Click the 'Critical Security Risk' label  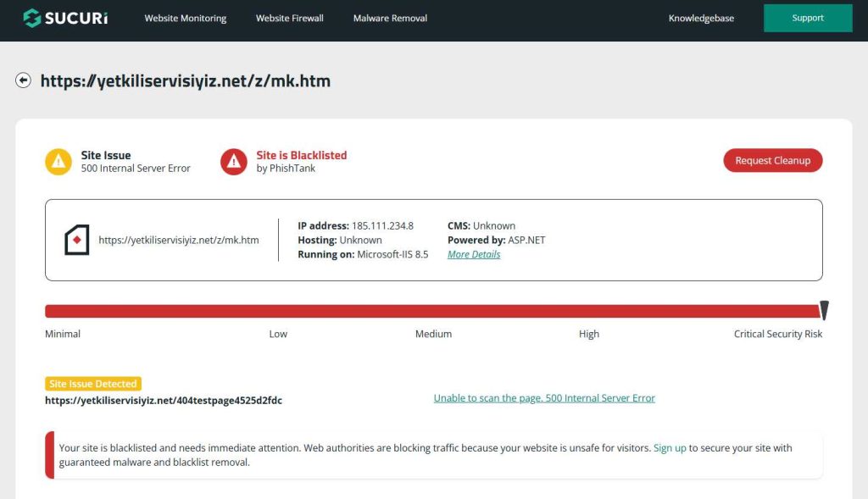[778, 334]
